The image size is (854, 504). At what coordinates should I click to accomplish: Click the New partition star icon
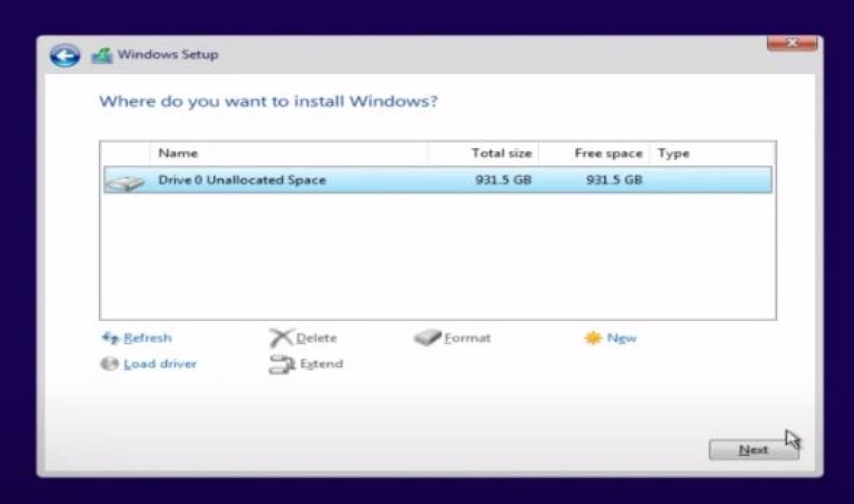tap(593, 338)
